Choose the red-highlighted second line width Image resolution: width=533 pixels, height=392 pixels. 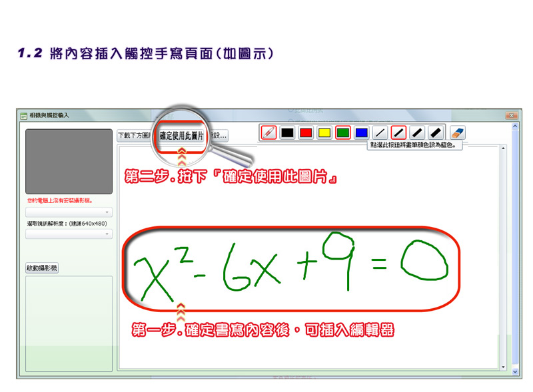pyautogui.click(x=398, y=132)
